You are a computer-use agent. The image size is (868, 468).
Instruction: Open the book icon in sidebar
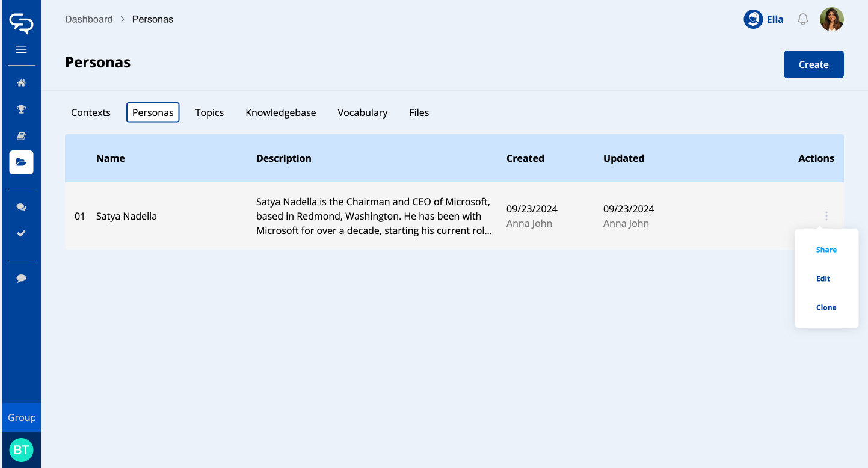tap(21, 136)
